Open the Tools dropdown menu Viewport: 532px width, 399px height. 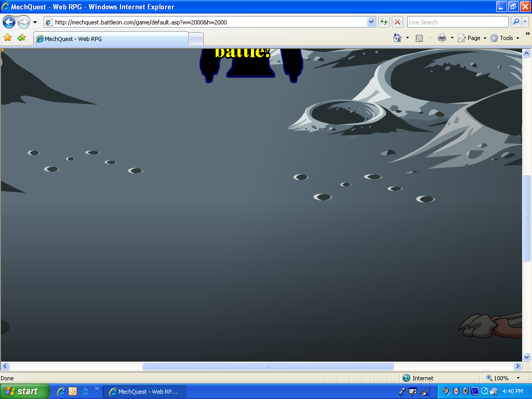(502, 37)
